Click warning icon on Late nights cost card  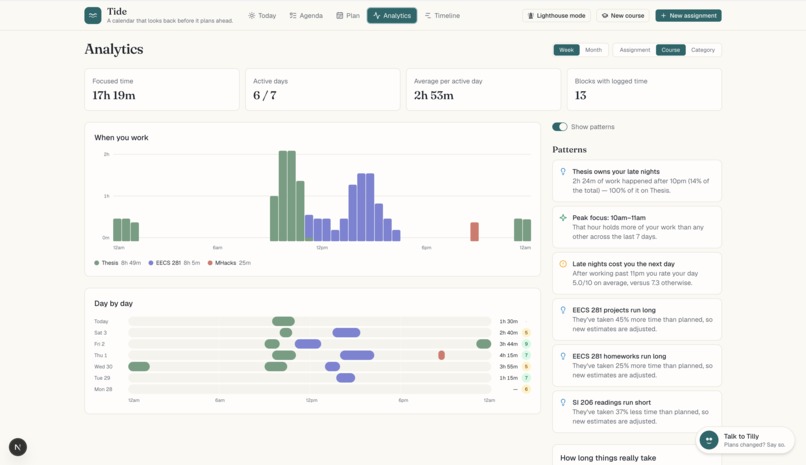563,264
